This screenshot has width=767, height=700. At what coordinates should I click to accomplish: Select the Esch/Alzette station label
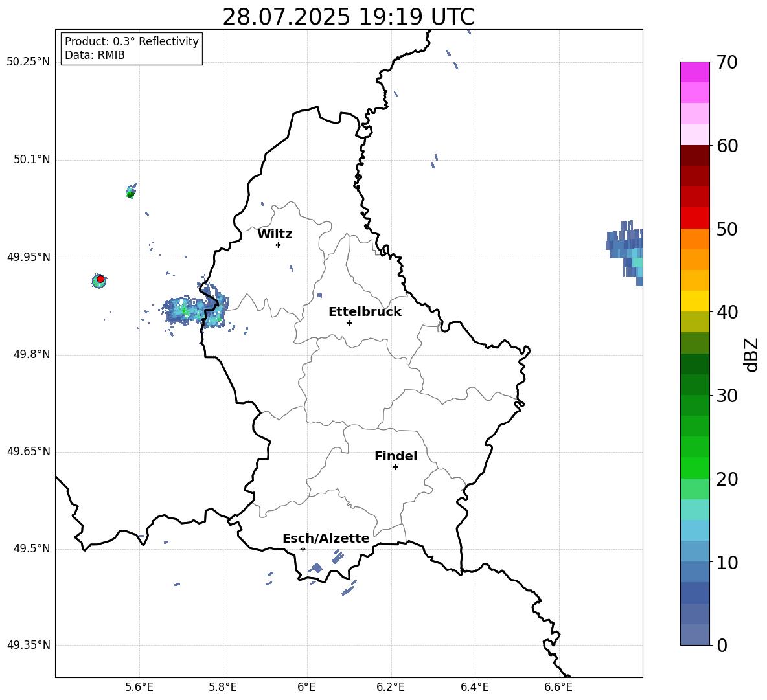click(x=326, y=538)
